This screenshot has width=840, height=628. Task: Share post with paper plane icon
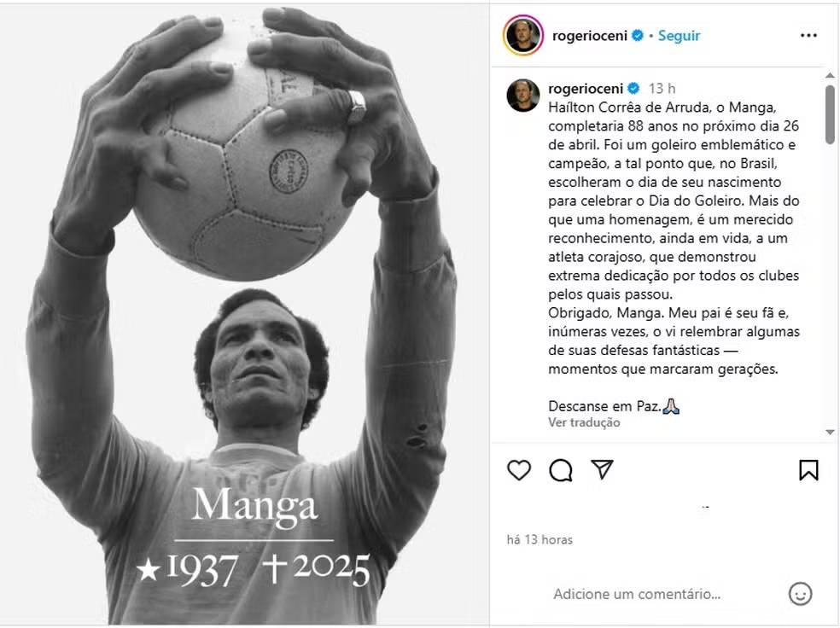pyautogui.click(x=602, y=469)
